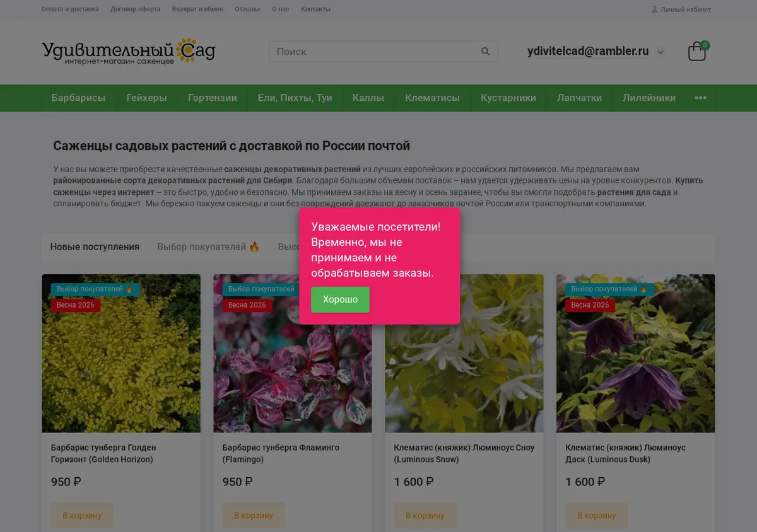Open the Оплата и доставка link
The width and height of the screenshot is (757, 532).
(x=70, y=9)
